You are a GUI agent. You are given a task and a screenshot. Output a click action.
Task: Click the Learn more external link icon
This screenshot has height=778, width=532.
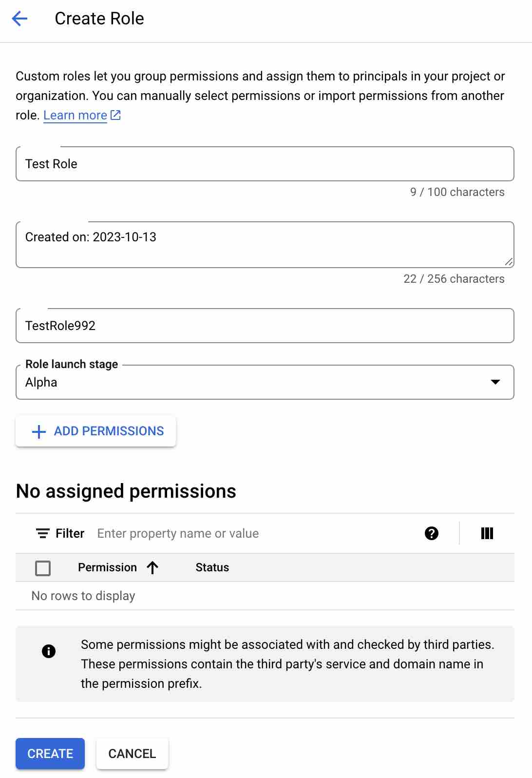click(115, 115)
